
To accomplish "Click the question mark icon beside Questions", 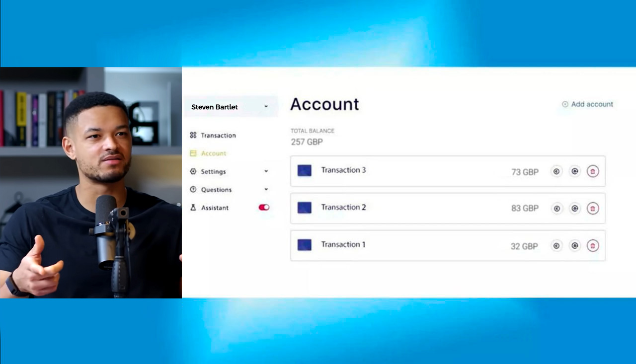I will click(x=193, y=190).
